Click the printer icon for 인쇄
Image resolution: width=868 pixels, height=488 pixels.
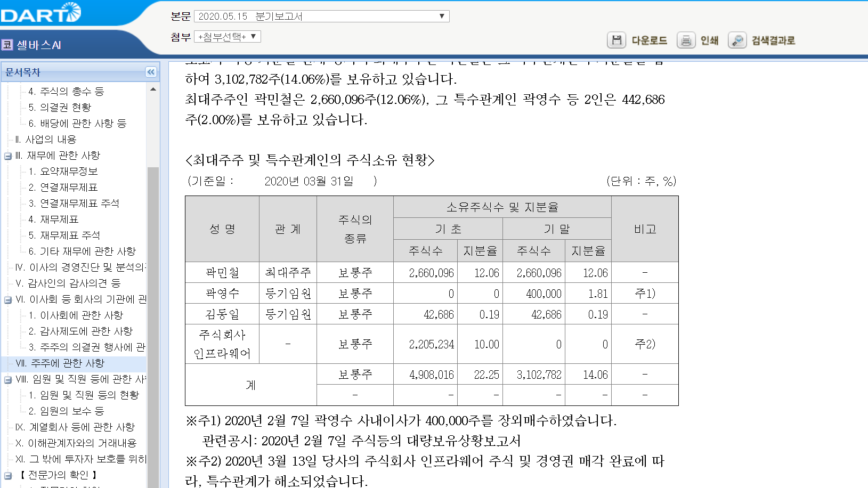(686, 40)
